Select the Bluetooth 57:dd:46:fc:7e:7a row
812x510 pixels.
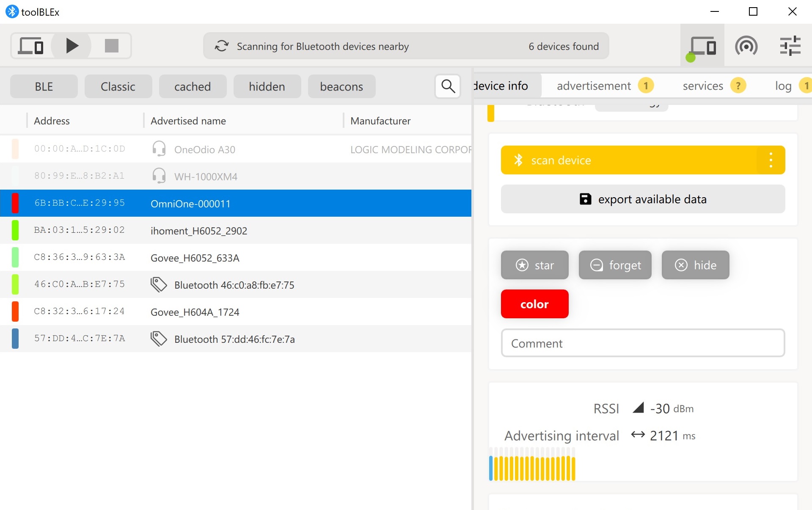pos(236,339)
